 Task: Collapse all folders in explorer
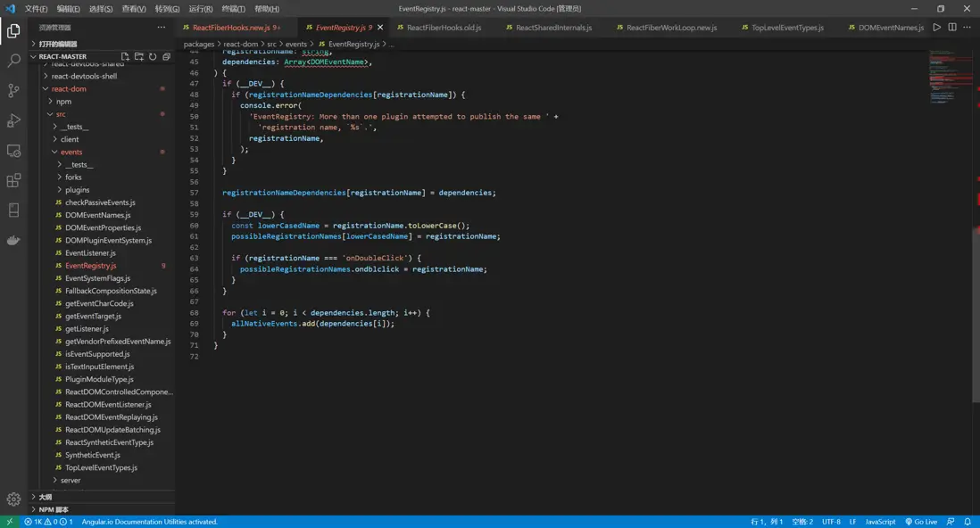(x=166, y=56)
